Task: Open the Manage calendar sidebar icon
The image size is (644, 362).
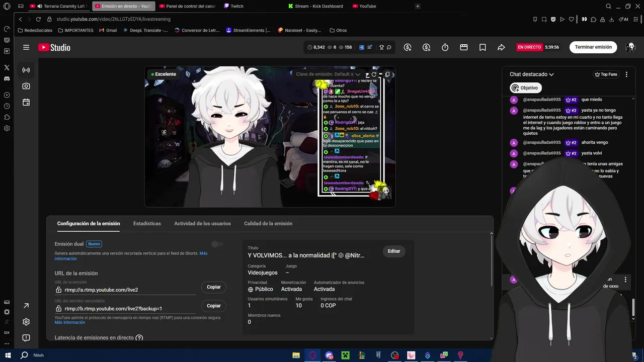Action: (x=26, y=102)
